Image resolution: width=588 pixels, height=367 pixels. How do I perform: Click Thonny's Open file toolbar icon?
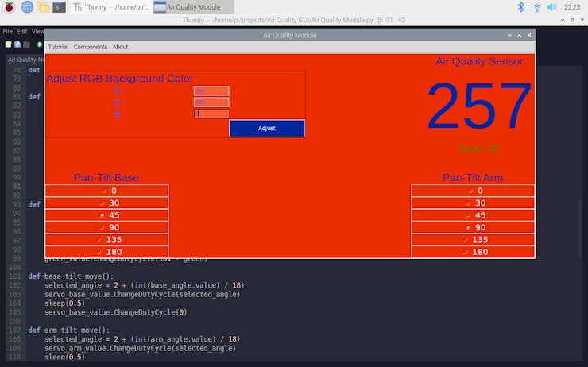tap(17, 44)
